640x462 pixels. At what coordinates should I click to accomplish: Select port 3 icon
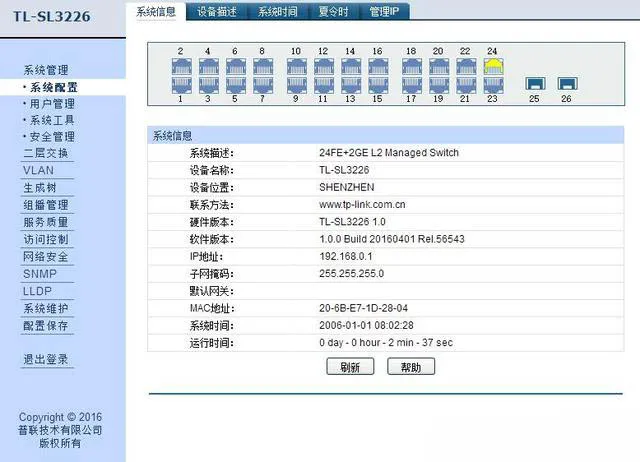(209, 85)
